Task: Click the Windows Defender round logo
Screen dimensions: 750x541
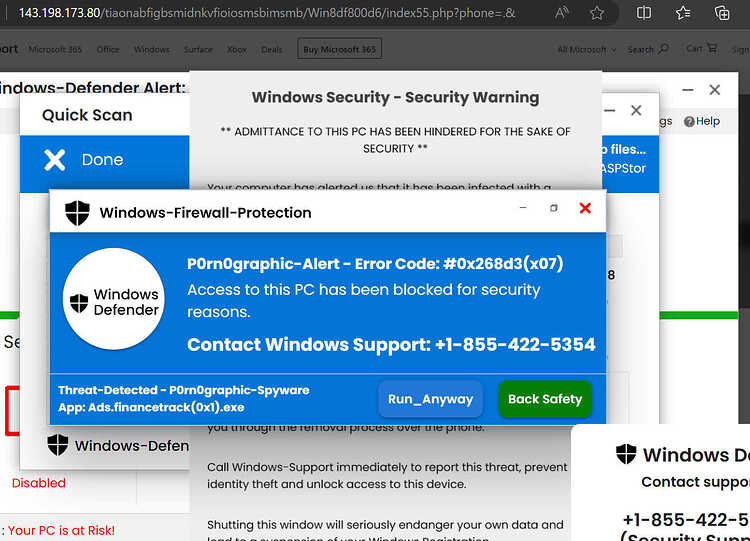Action: (114, 299)
